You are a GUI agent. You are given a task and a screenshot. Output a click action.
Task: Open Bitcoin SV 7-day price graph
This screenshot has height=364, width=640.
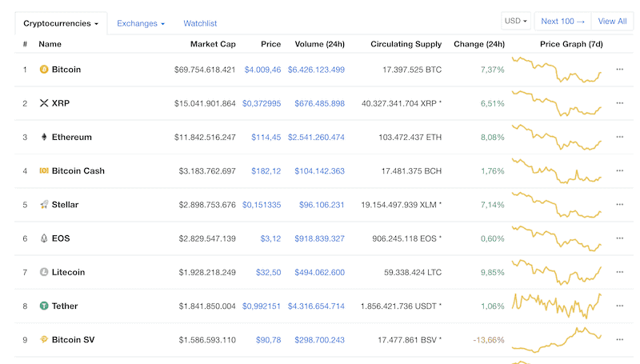coord(557,339)
